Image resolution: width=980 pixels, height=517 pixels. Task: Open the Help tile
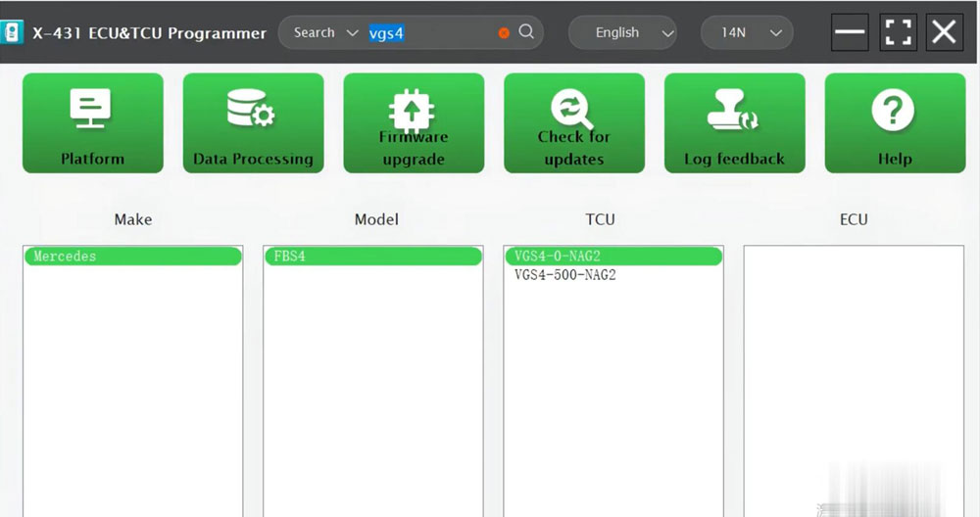pos(895,123)
